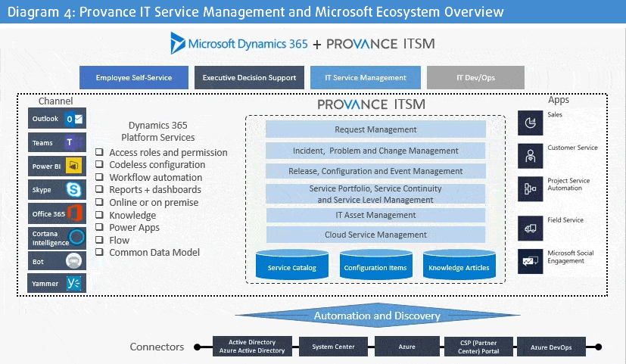Viewport: 626px width, 364px height.
Task: Click the Dynamics 365 Platform Services heading
Action: 157,131
